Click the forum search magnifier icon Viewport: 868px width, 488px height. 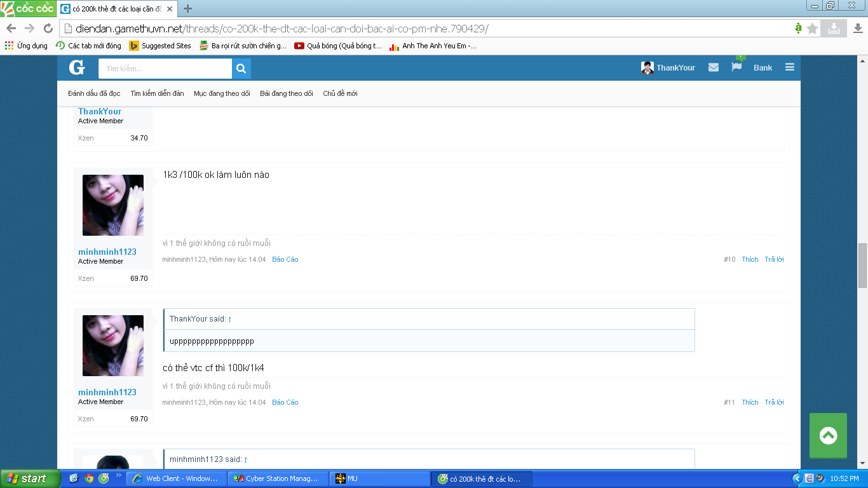click(x=241, y=68)
